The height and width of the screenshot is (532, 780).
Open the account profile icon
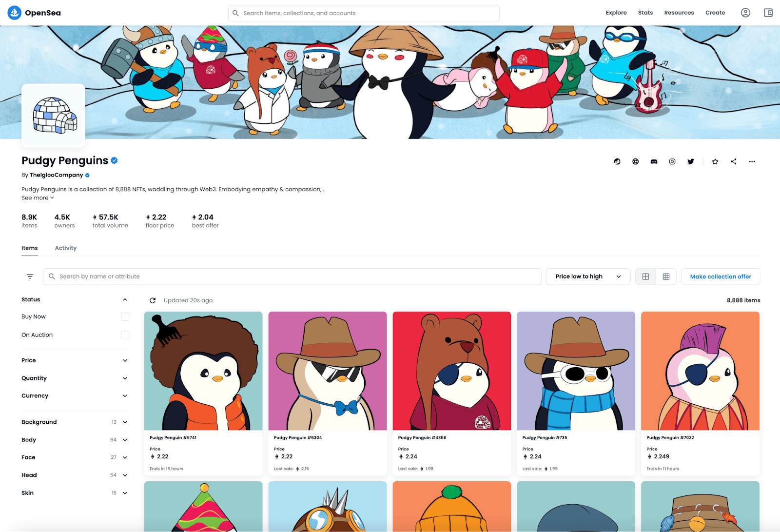(745, 13)
